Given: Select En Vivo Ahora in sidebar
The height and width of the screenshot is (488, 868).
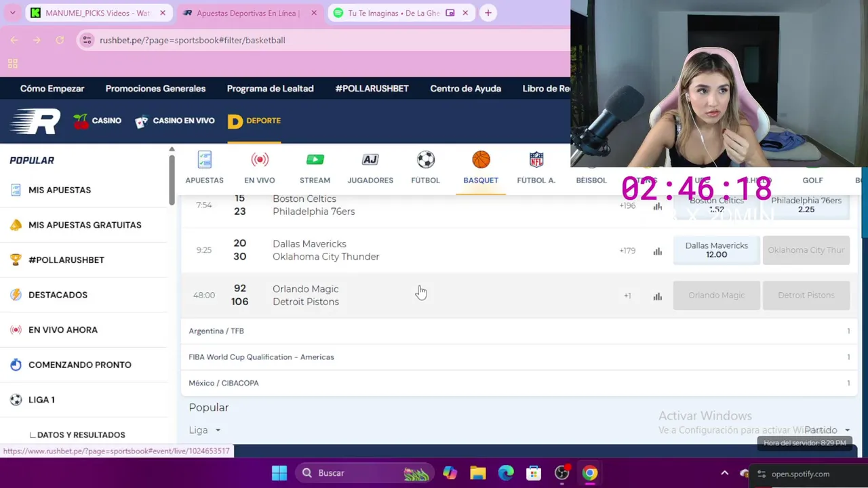Looking at the screenshot, I should tap(84, 330).
